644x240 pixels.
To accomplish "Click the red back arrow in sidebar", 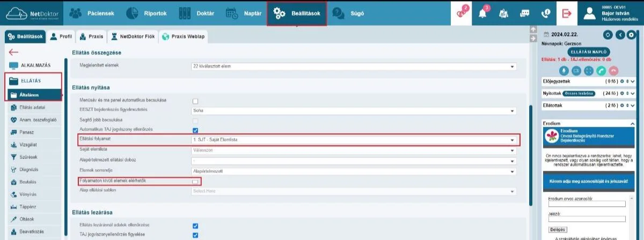I will [13, 52].
